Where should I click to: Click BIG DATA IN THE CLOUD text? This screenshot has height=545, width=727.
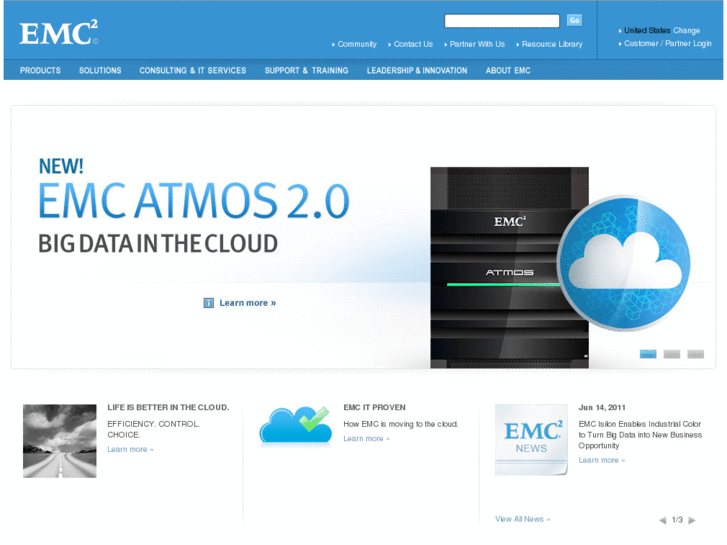pos(158,244)
